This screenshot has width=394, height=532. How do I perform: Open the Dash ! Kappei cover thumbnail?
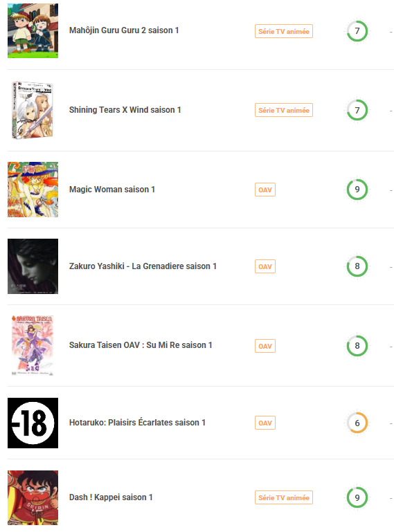point(33,497)
